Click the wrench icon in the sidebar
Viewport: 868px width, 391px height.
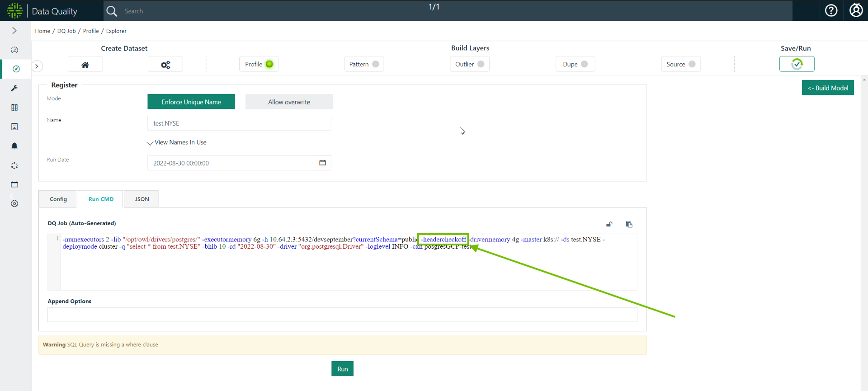point(14,88)
